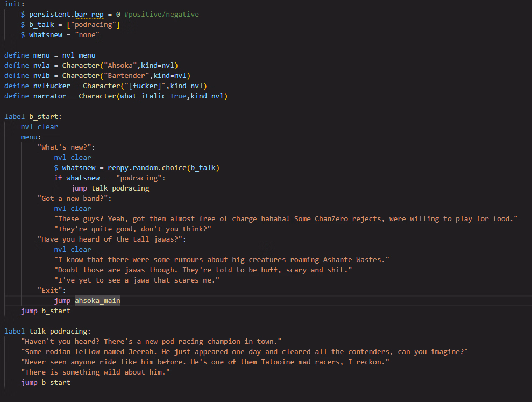Click "They're quite good, don't you think?"
532x402 pixels.
[x=133, y=229]
